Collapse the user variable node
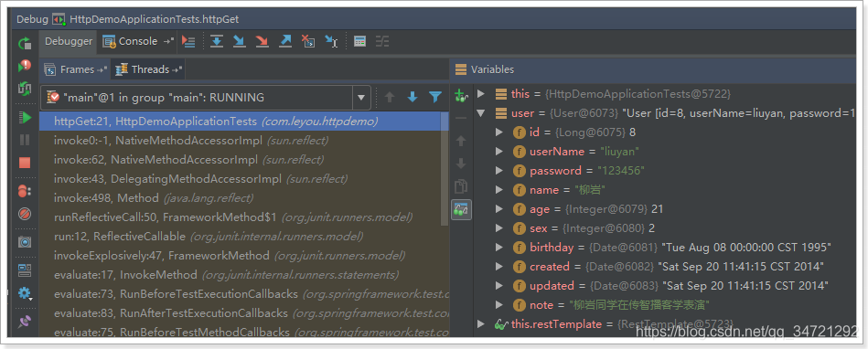 (x=480, y=113)
